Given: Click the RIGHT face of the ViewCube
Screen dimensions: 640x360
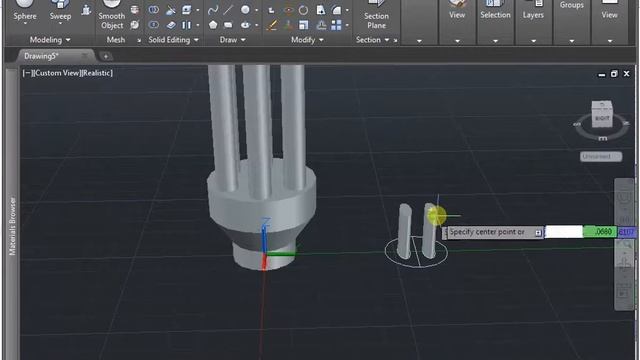Looking at the screenshot, I should click(602, 118).
